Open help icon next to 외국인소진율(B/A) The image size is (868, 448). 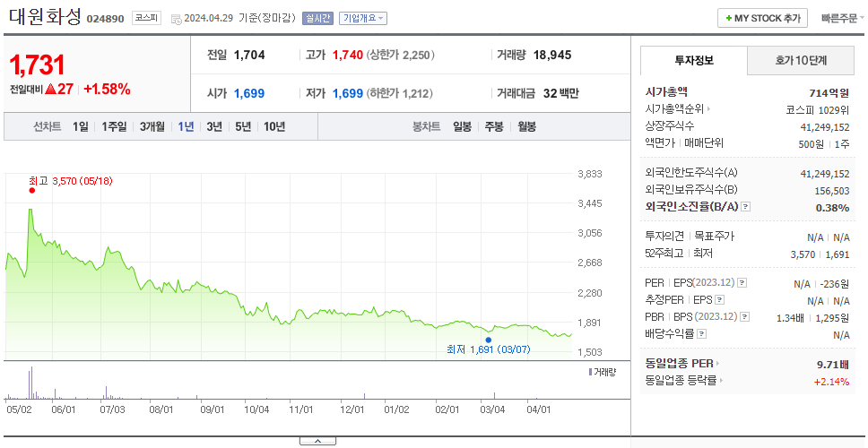(746, 207)
